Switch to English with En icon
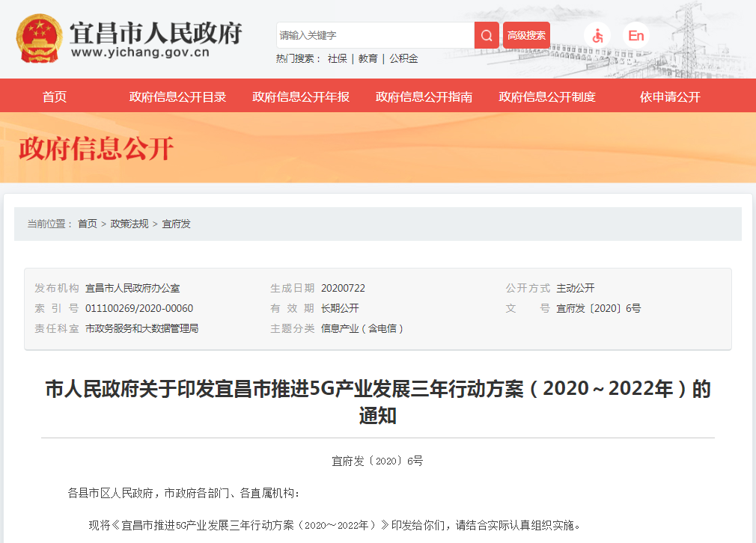This screenshot has height=543, width=756. tap(635, 35)
